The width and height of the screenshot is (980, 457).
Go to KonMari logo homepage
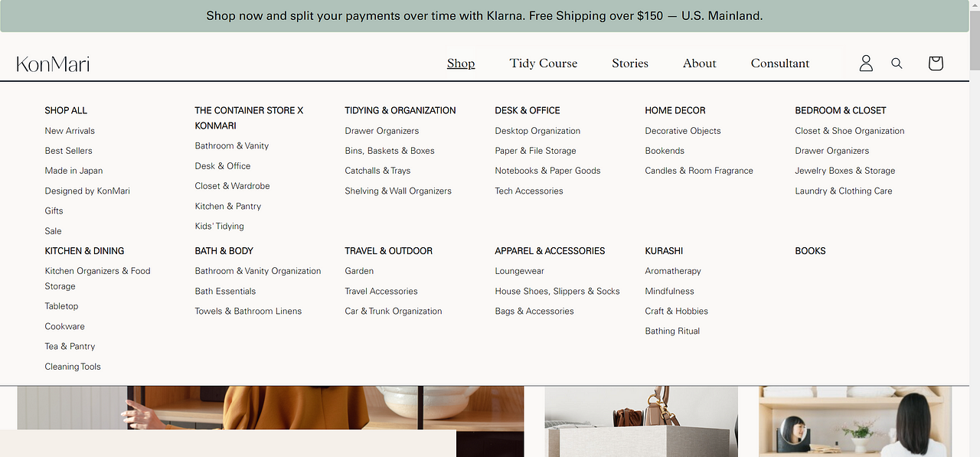pos(53,64)
